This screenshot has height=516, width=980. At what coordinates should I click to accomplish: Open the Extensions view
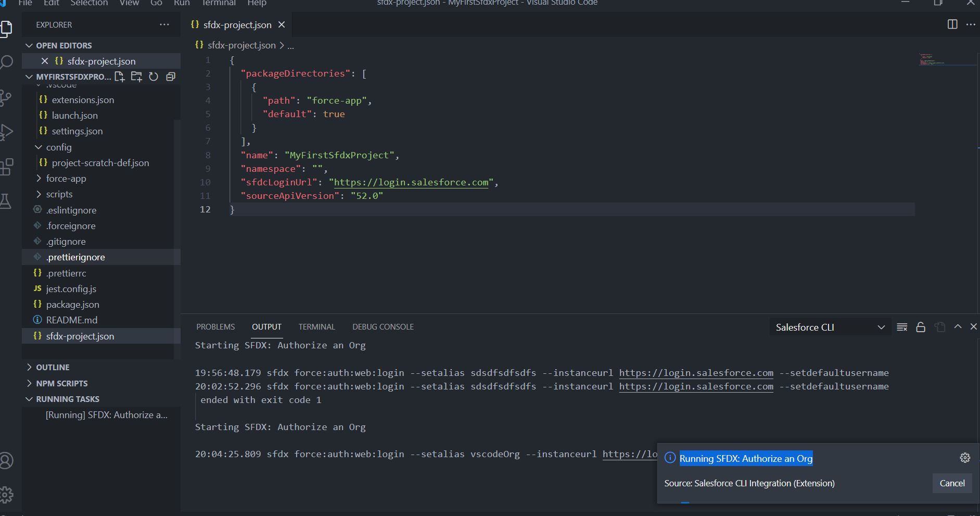tap(7, 167)
